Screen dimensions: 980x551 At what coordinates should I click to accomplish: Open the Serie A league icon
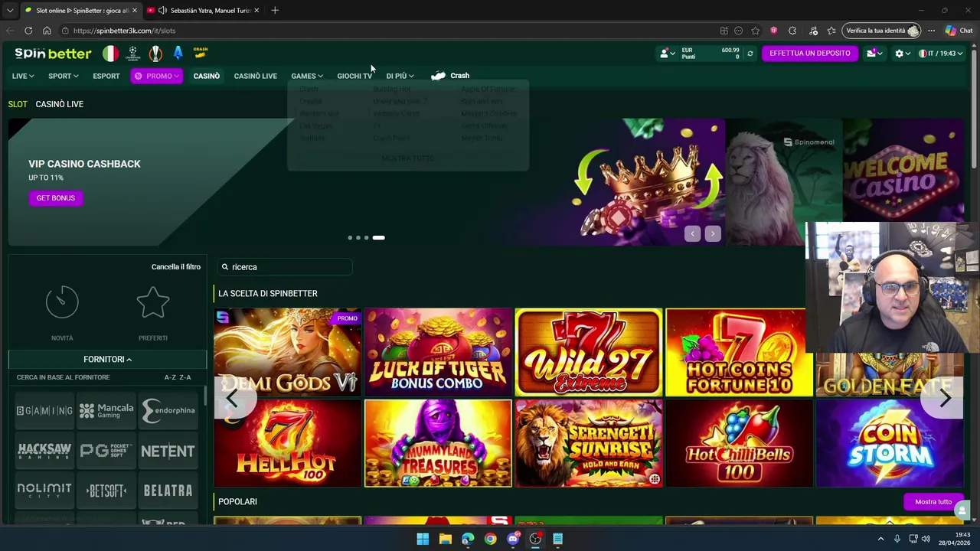tap(178, 54)
